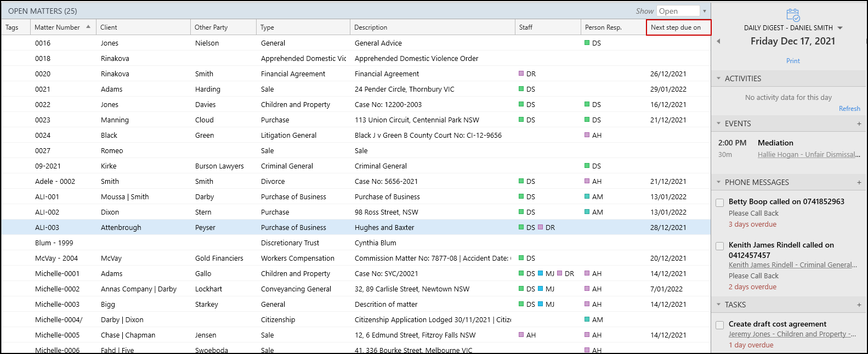
Task: Click the Matter Number sort arrow
Action: (x=88, y=27)
